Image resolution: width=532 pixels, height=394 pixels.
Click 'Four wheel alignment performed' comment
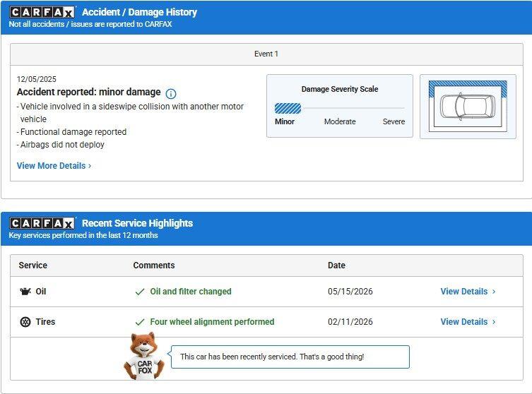(x=212, y=322)
